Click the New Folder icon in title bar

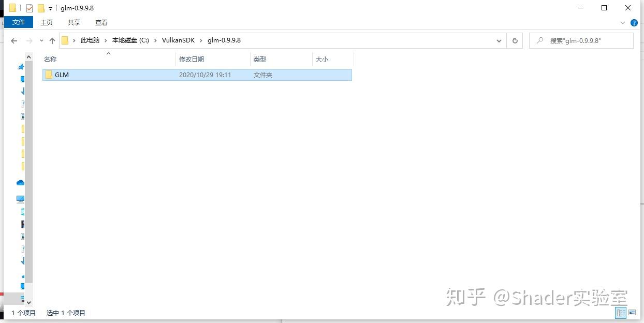point(41,8)
